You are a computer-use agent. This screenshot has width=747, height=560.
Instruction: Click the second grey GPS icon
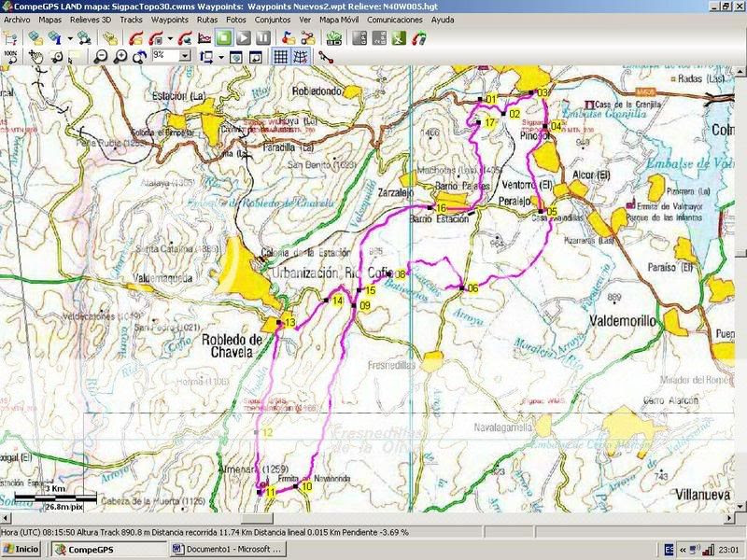pyautogui.click(x=379, y=38)
